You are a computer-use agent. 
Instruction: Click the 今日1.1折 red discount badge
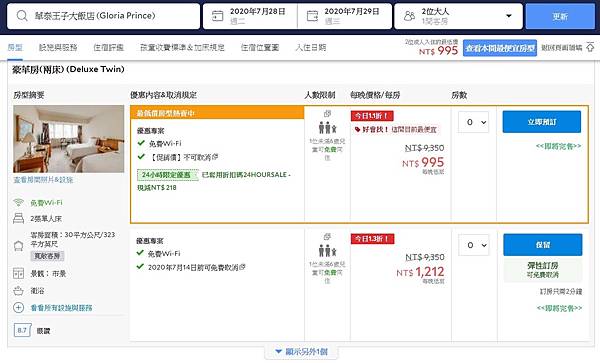[372, 116]
